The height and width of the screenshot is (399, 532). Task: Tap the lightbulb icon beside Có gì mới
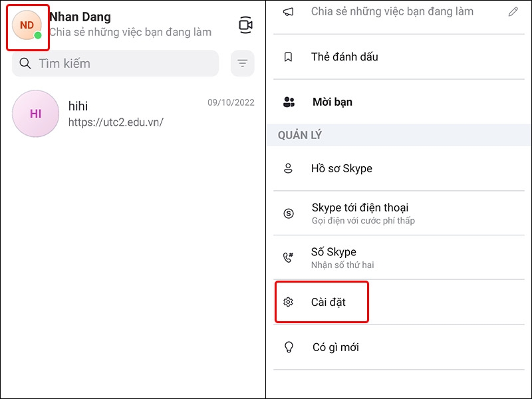tap(288, 346)
